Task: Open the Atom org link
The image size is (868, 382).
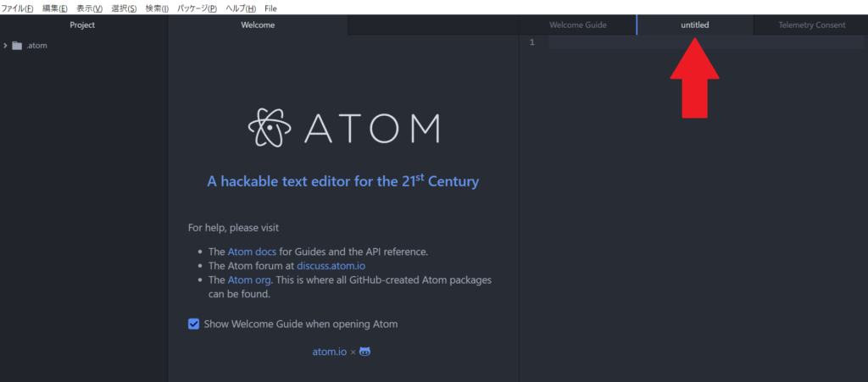Action: 249,280
